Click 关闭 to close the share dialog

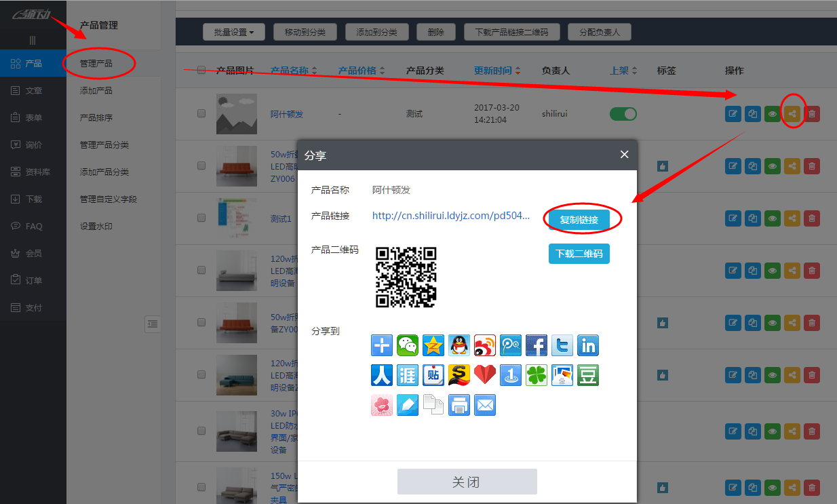click(467, 482)
